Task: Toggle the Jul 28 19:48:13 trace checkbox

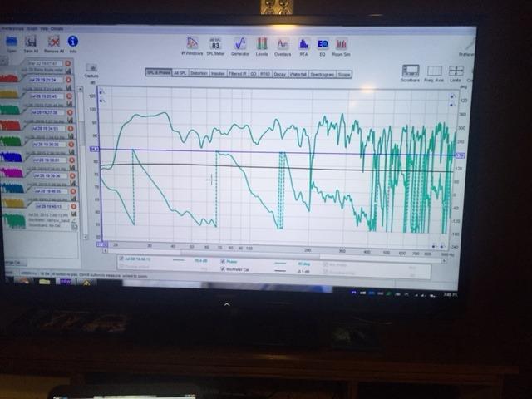Action: tap(121, 259)
